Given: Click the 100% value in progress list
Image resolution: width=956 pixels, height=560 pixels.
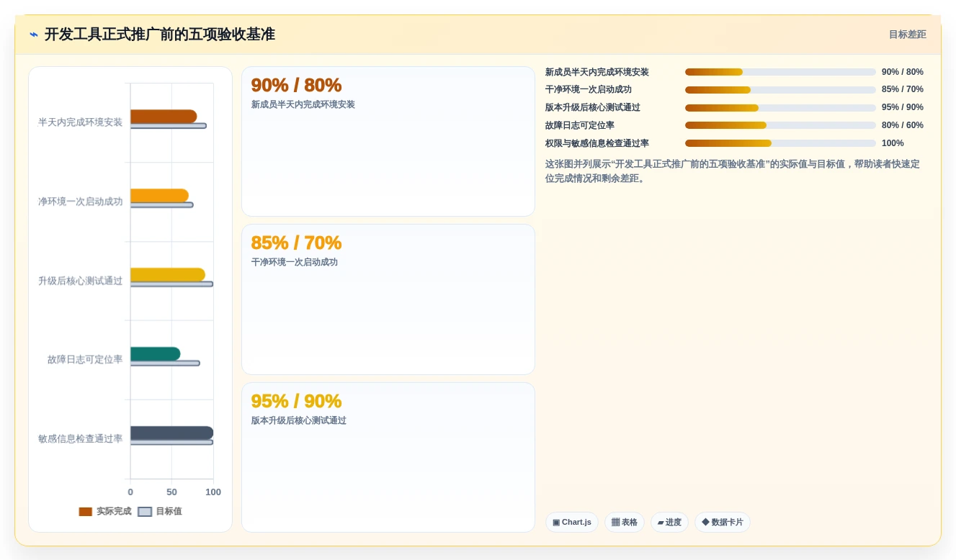Looking at the screenshot, I should (x=893, y=143).
